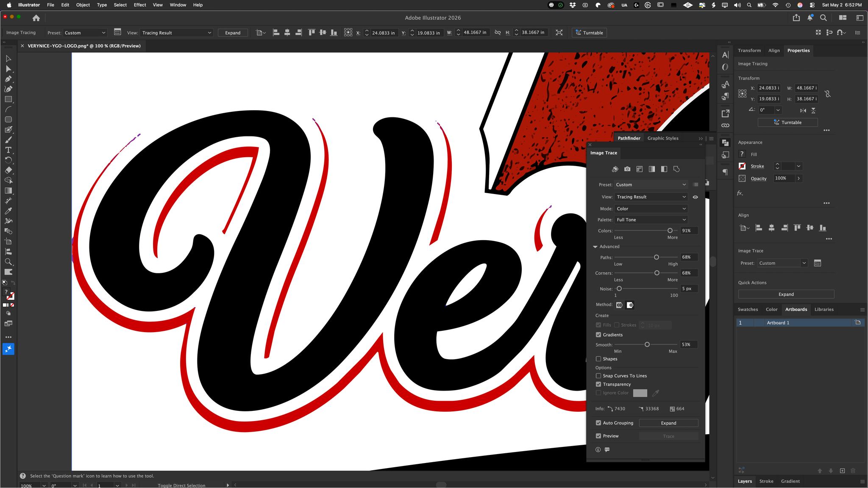The height and width of the screenshot is (488, 868).
Task: Select the Artboard 1 row
Action: click(800, 323)
